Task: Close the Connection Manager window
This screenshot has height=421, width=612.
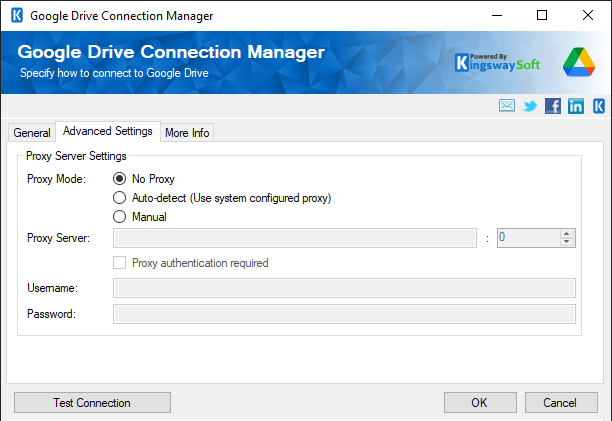Action: pos(587,16)
